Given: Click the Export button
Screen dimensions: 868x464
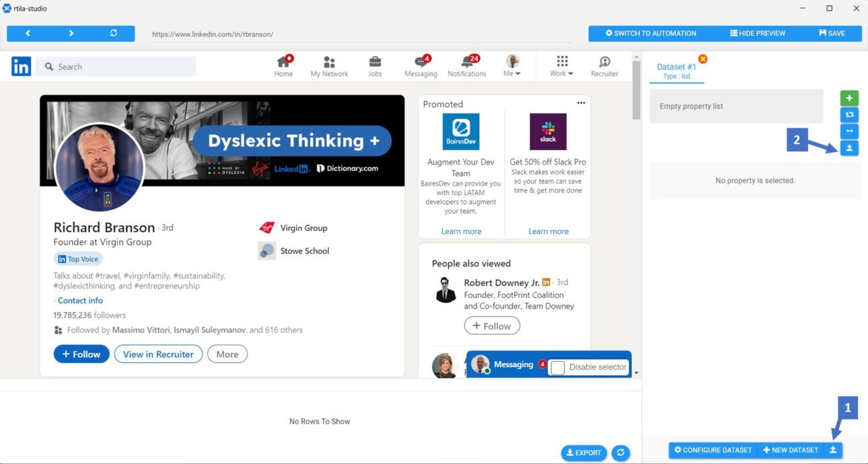Looking at the screenshot, I should [x=583, y=453].
